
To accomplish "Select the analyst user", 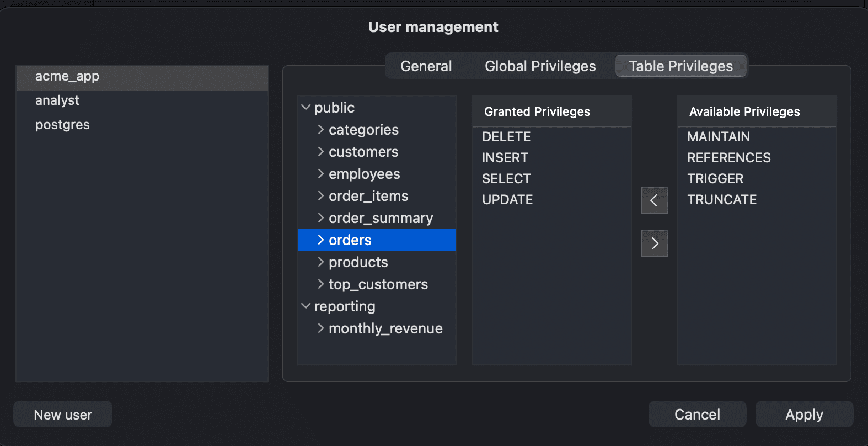I will click(x=142, y=100).
